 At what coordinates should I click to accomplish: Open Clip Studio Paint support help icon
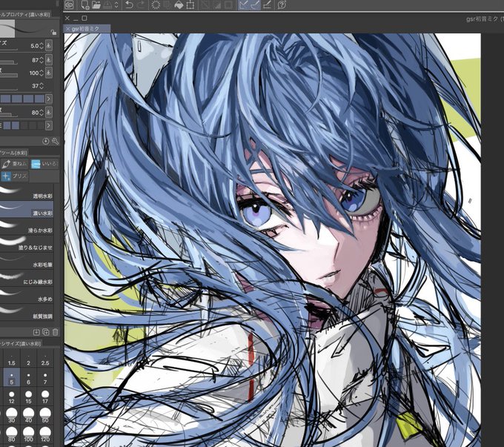pos(282,5)
